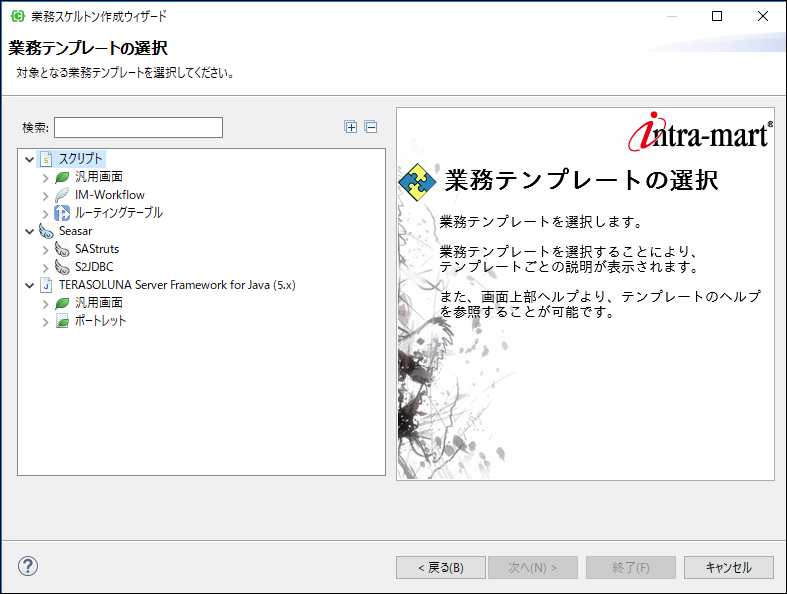Close the wizard window
The height and width of the screenshot is (594, 787).
click(763, 16)
